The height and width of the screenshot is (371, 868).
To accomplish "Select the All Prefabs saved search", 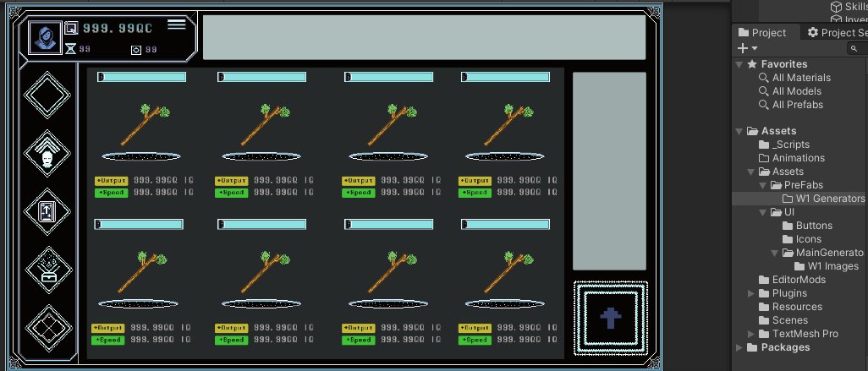I will tap(791, 105).
